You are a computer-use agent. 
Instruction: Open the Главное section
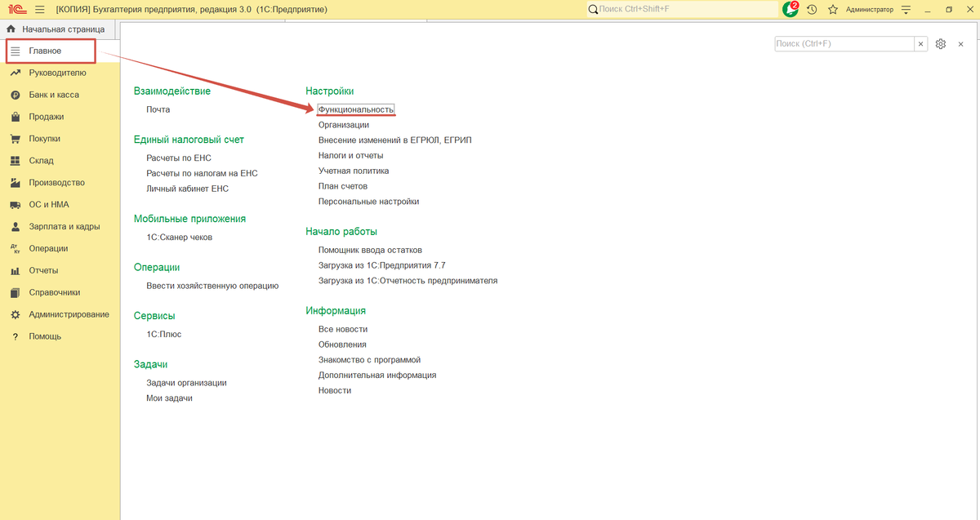pos(51,51)
